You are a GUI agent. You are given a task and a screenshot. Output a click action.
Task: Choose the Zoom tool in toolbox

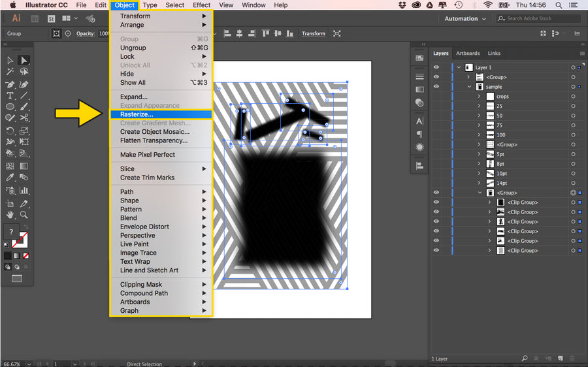click(24, 214)
